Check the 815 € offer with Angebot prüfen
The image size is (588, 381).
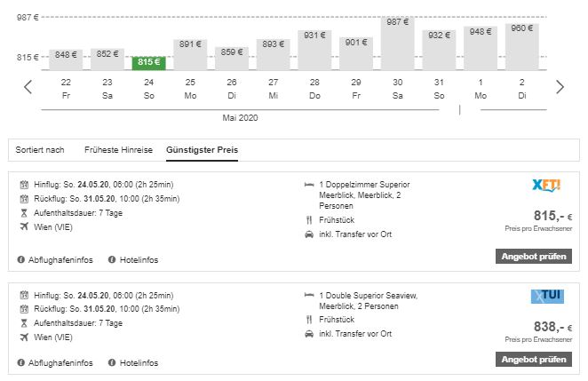(x=534, y=257)
